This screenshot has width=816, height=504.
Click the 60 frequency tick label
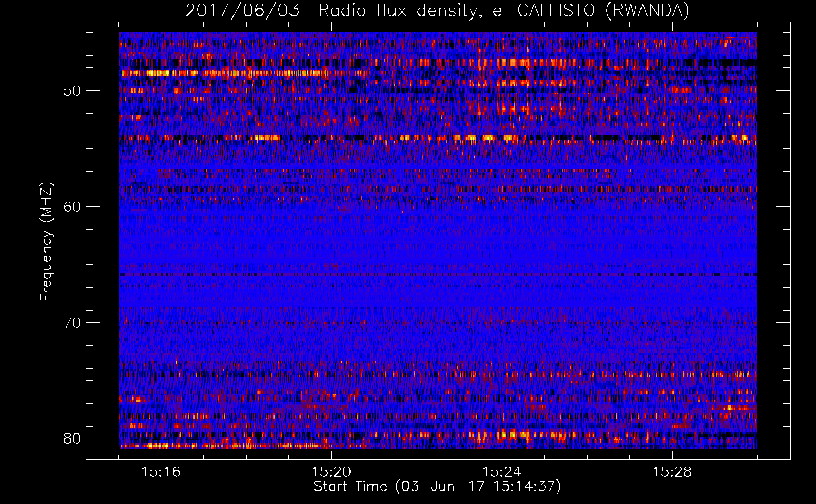point(72,207)
